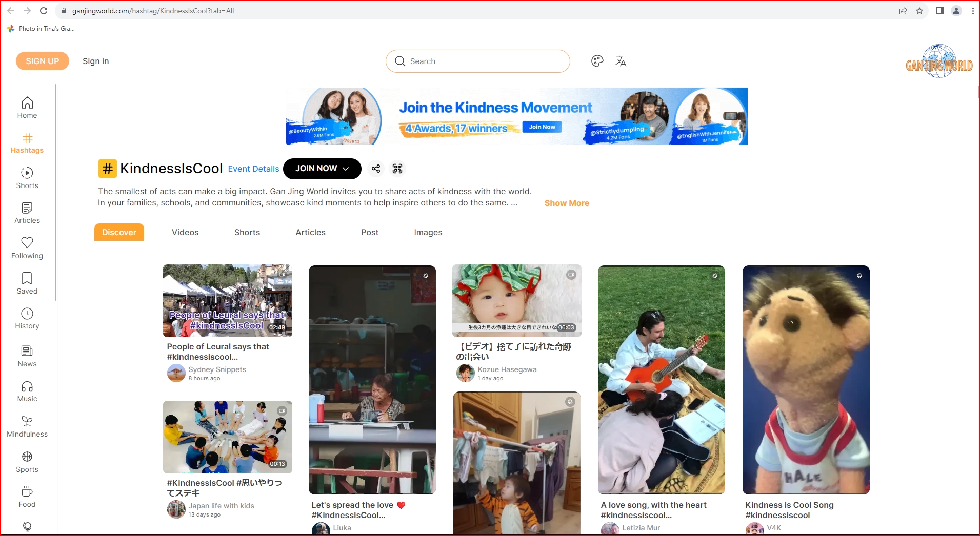The image size is (980, 536).
Task: Click the SIGN UP button
Action: tap(43, 61)
